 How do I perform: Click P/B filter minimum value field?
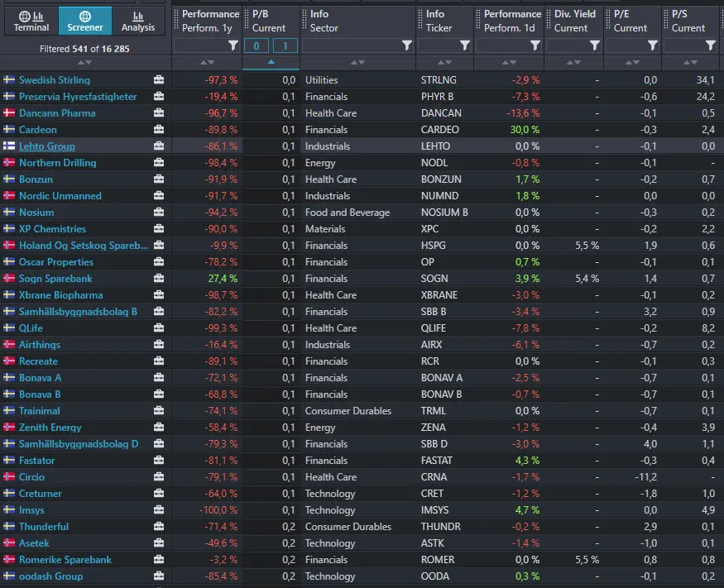[x=257, y=45]
